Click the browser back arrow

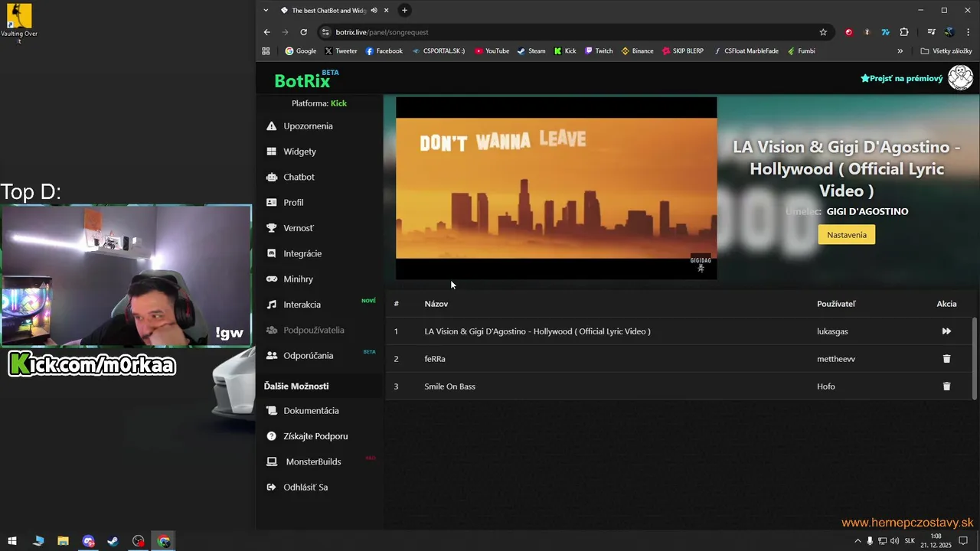tap(266, 32)
